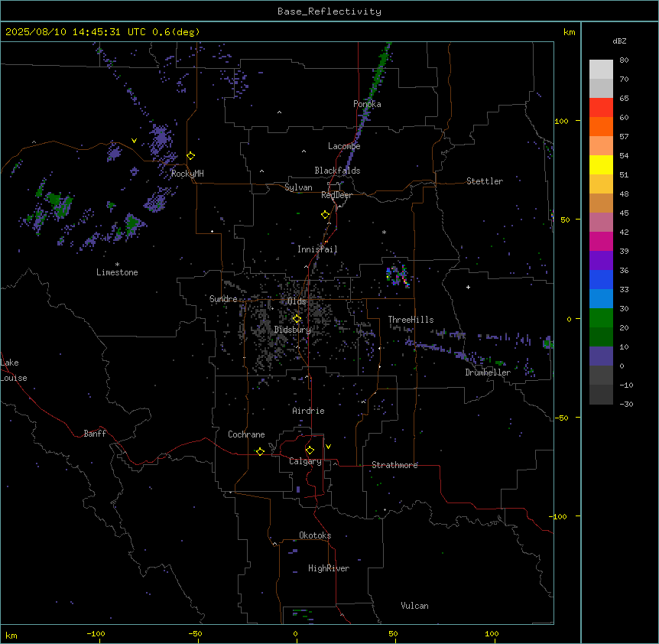Click the RedDeer city label
This screenshot has height=644, width=659.
click(x=336, y=195)
